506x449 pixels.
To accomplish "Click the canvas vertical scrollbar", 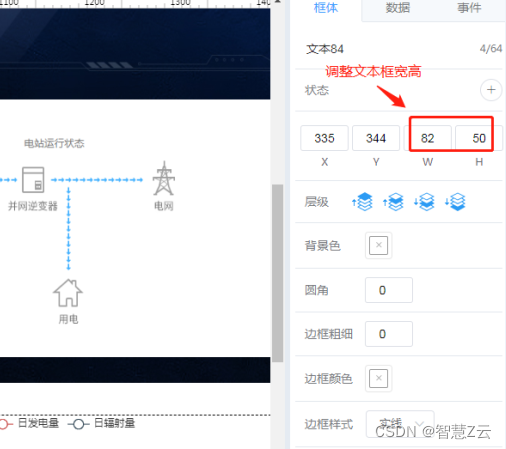I will [x=277, y=273].
